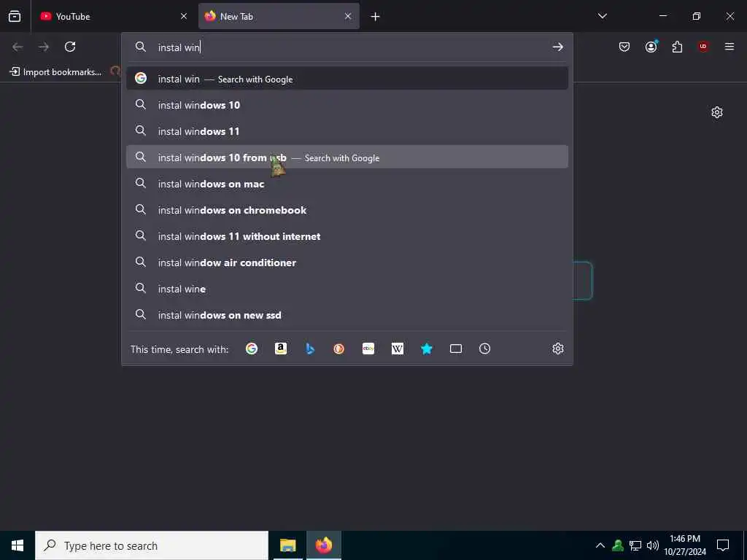Search this time with Google icon
747x560 pixels.
click(x=252, y=349)
